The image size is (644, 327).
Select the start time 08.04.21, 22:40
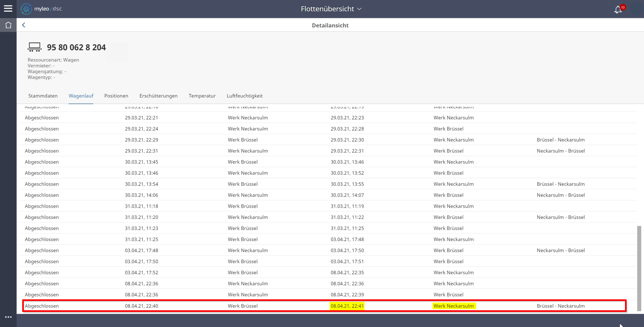point(141,306)
